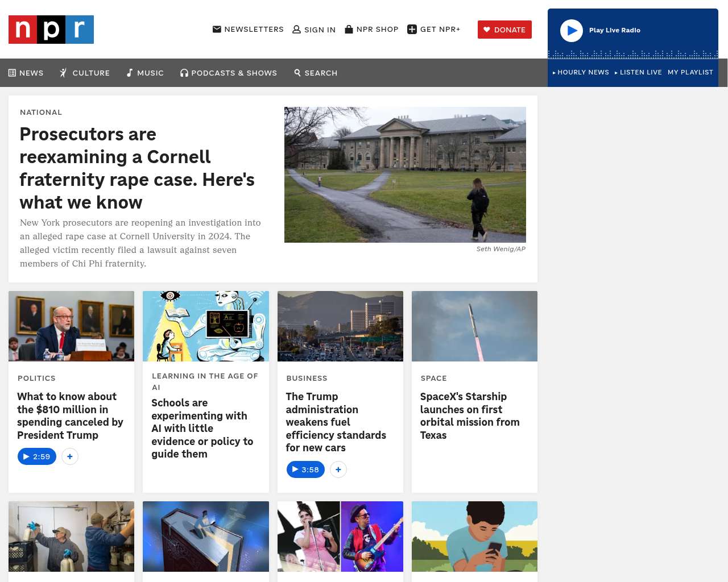
Task: Click the Newsletters envelope icon
Action: click(x=217, y=29)
